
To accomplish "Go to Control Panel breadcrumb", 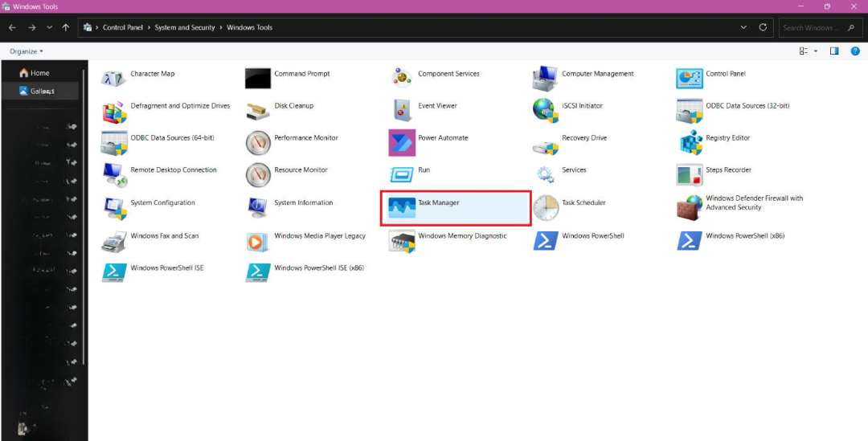I will coord(123,27).
